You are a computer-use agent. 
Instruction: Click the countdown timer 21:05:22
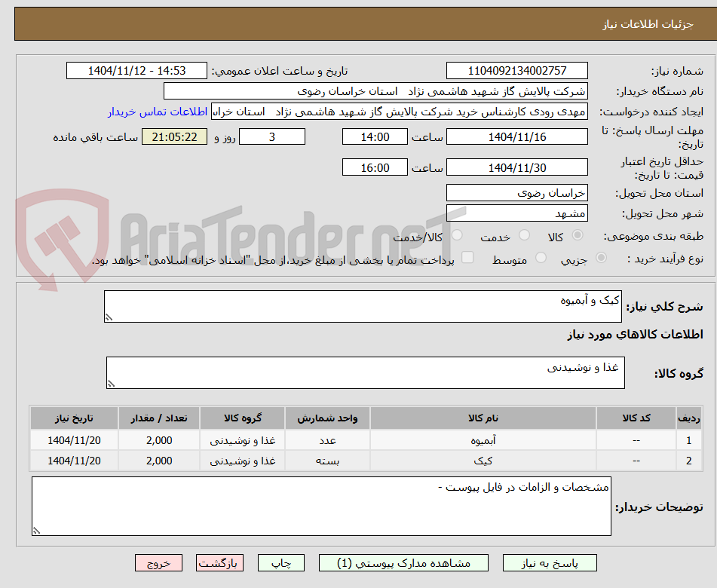point(174,136)
